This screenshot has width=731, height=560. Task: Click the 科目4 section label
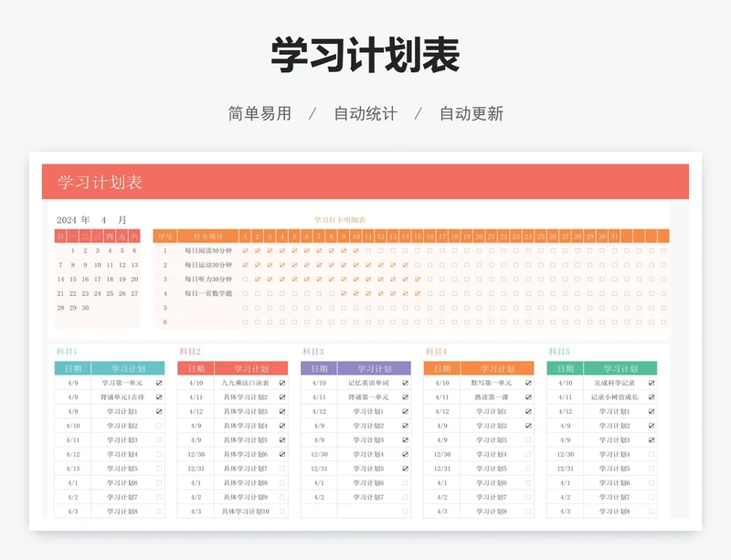(x=436, y=352)
